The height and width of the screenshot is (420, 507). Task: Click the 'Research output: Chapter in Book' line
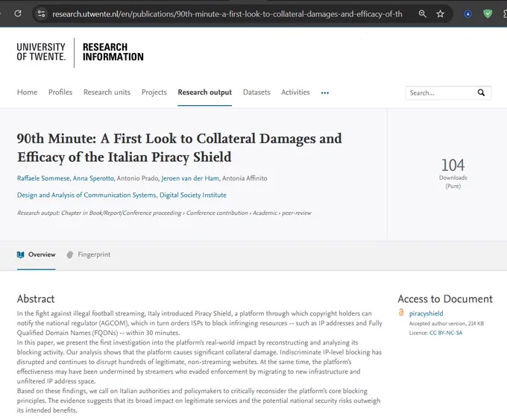[164, 213]
